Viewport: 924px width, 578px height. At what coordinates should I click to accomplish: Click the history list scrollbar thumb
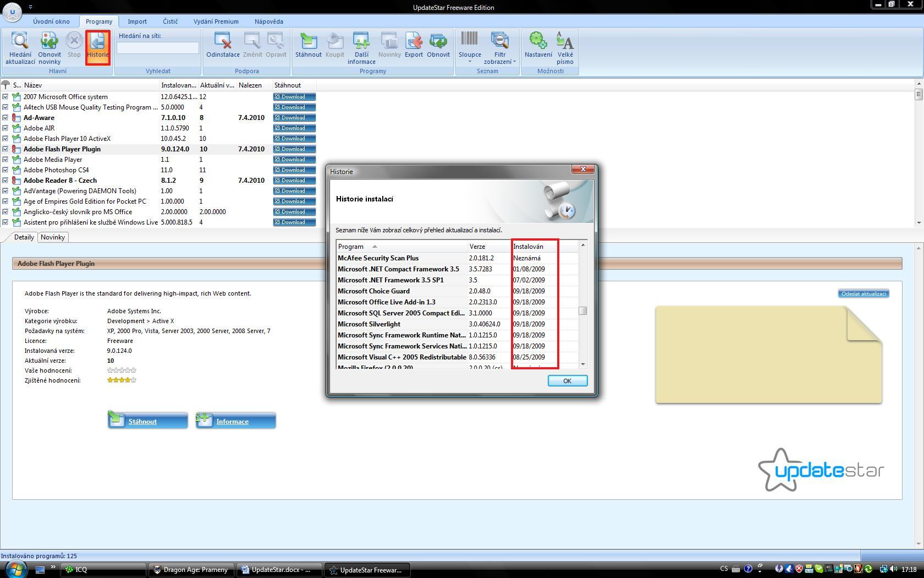pos(582,311)
